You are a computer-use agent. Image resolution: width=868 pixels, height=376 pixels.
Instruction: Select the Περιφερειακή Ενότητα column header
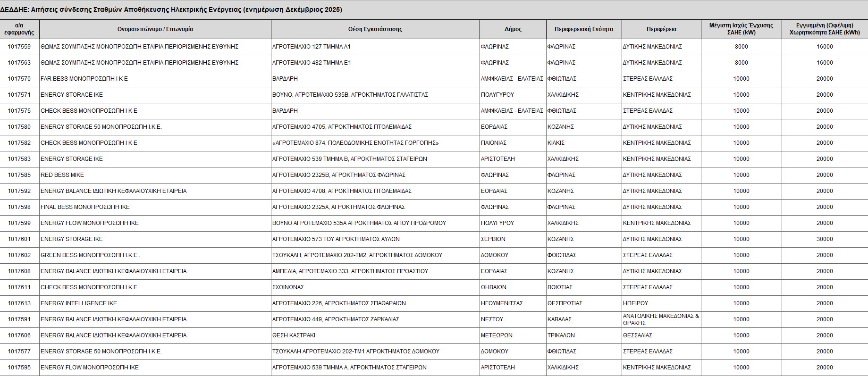(583, 29)
